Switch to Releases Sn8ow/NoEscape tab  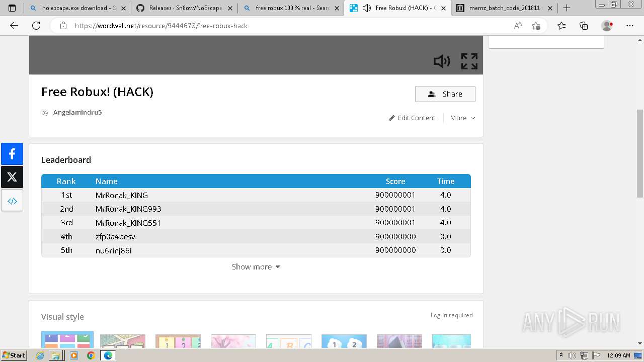point(185,8)
